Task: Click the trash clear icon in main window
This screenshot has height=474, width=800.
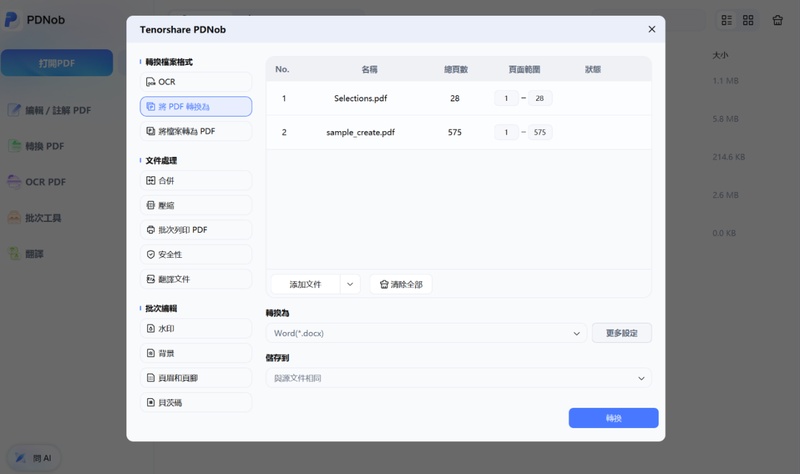Action: coord(778,20)
